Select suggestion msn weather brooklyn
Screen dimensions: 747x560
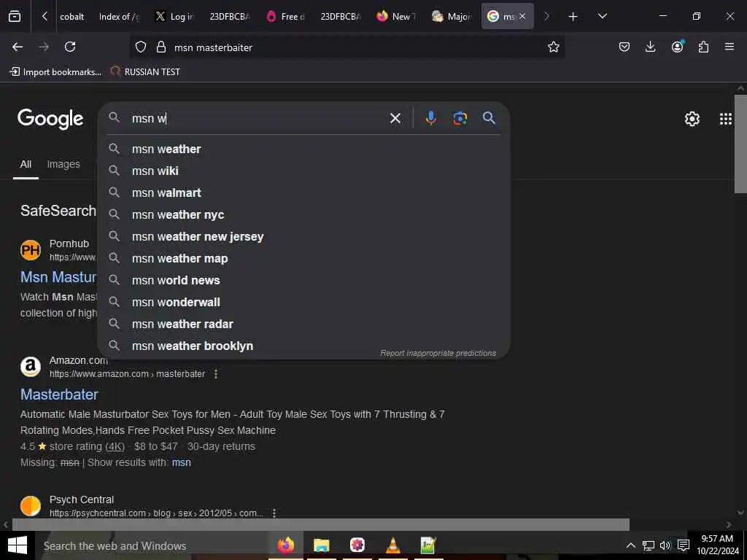pos(303,346)
